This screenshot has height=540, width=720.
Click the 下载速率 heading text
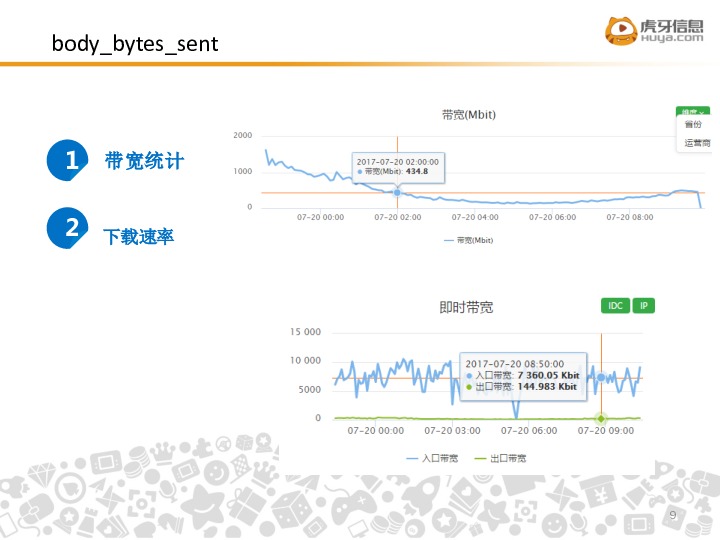pyautogui.click(x=138, y=238)
